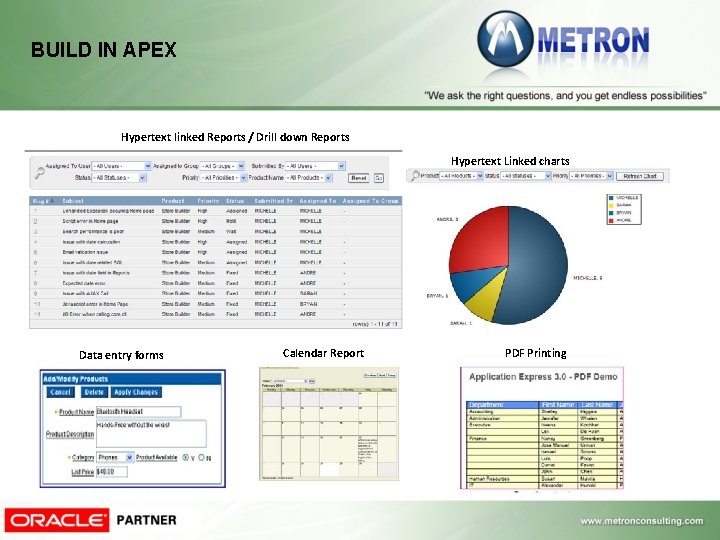Click the magnifier icon in the reports filter
Image resolution: width=720 pixels, height=540 pixels.
40,173
